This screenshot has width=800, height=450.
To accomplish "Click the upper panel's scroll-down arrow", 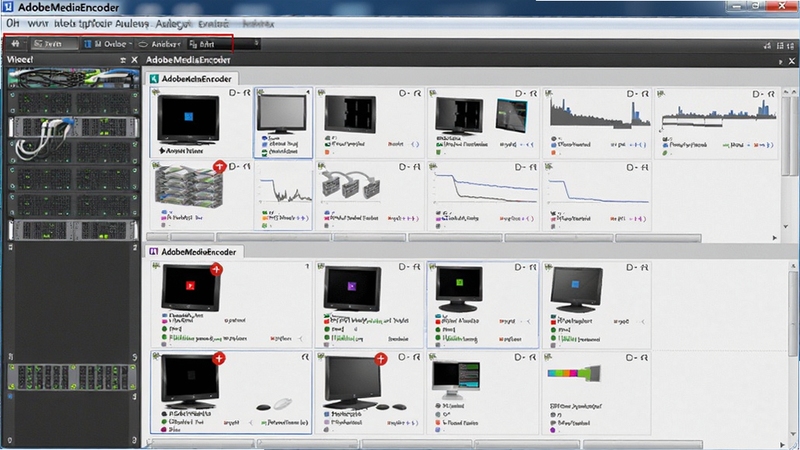I will [786, 227].
